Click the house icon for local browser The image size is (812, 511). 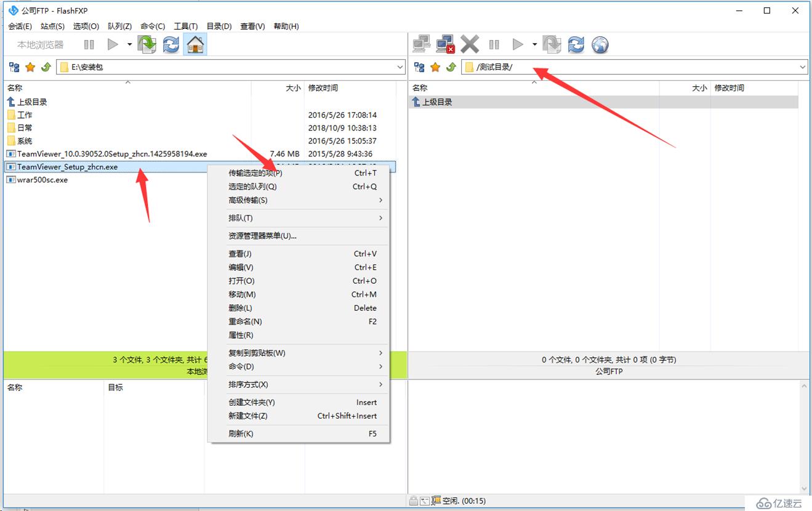coord(195,44)
